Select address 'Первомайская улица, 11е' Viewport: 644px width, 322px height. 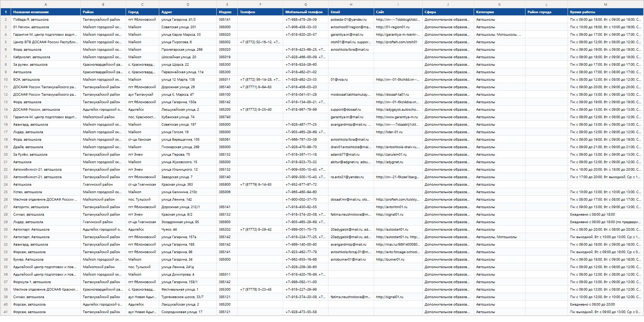pos(188,72)
